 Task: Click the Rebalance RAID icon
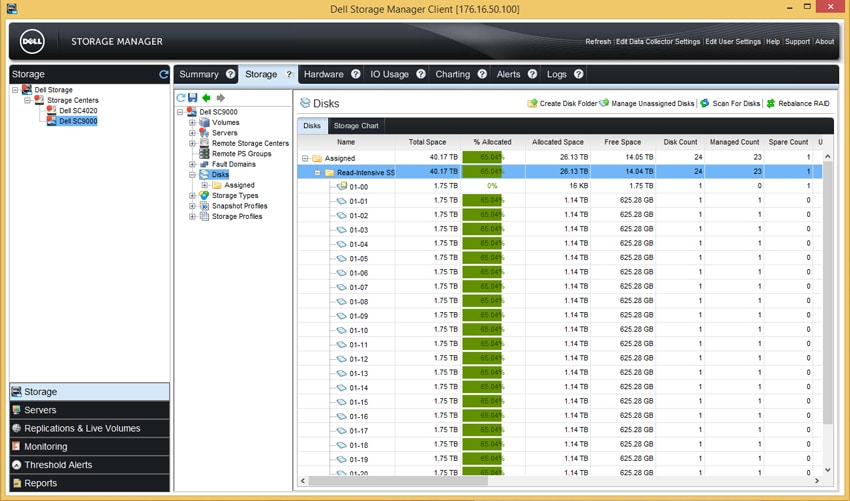point(770,103)
